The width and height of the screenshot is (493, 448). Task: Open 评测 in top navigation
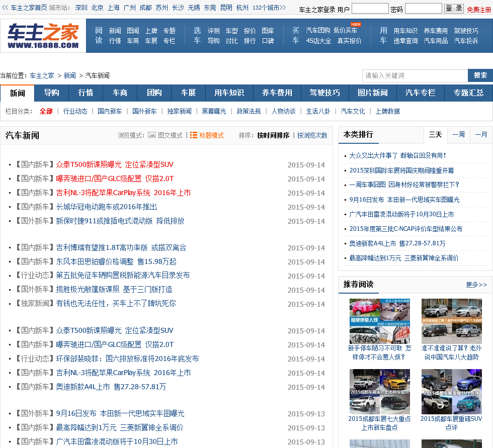213,31
